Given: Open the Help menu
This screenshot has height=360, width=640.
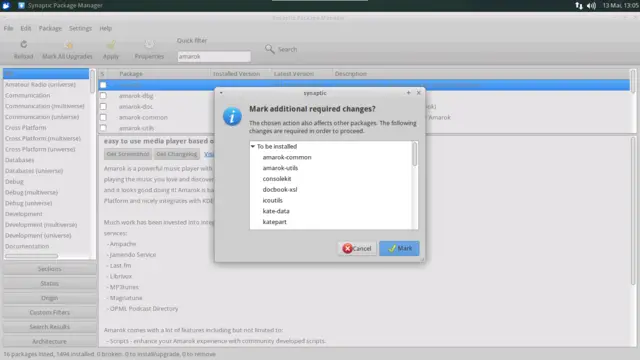Looking at the screenshot, I should [105, 28].
